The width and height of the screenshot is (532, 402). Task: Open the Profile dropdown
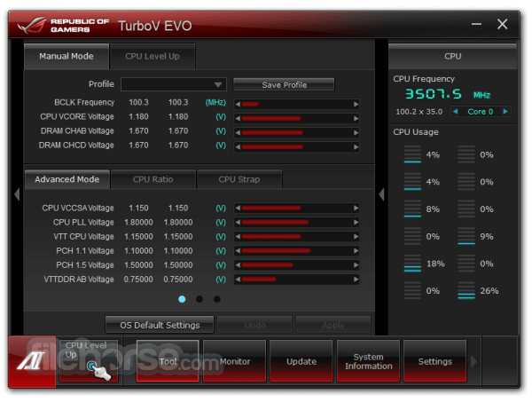click(x=174, y=84)
